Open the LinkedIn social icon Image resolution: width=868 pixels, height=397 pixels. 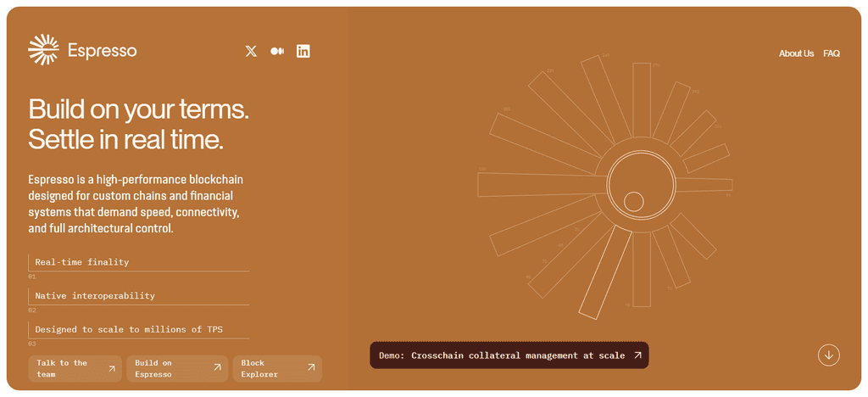pos(303,52)
